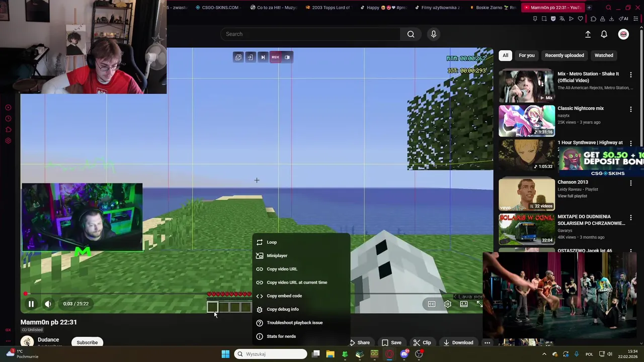This screenshot has width=644, height=362.
Task: Open a new browser tab with plus
Action: click(x=589, y=8)
